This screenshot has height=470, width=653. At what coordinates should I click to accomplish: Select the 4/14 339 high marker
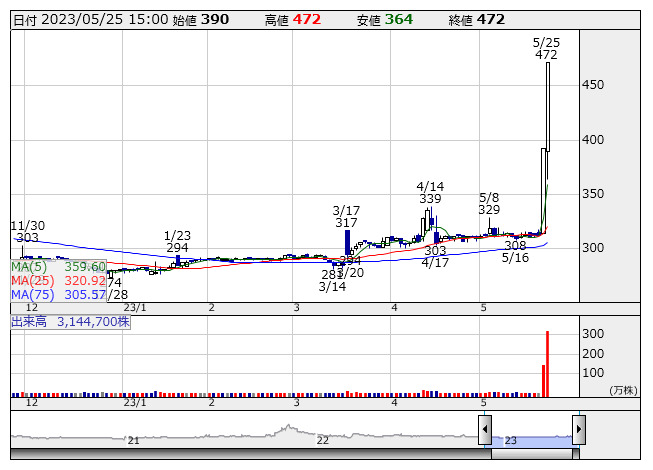430,193
